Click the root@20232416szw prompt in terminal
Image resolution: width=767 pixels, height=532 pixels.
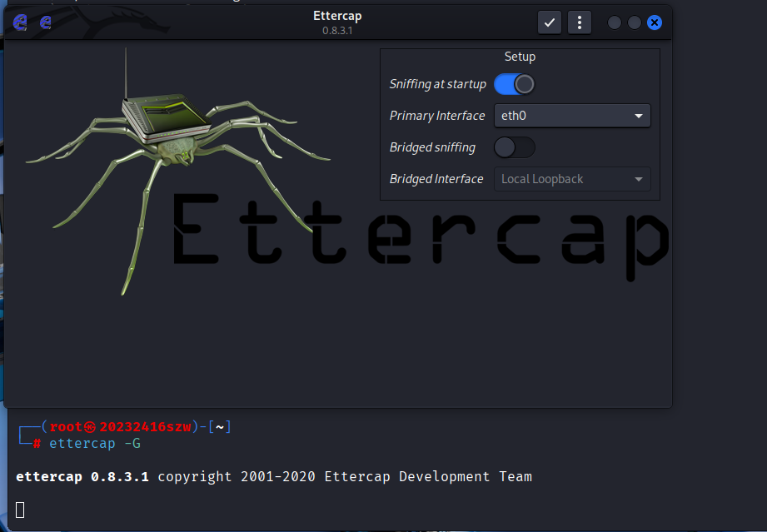(120, 427)
